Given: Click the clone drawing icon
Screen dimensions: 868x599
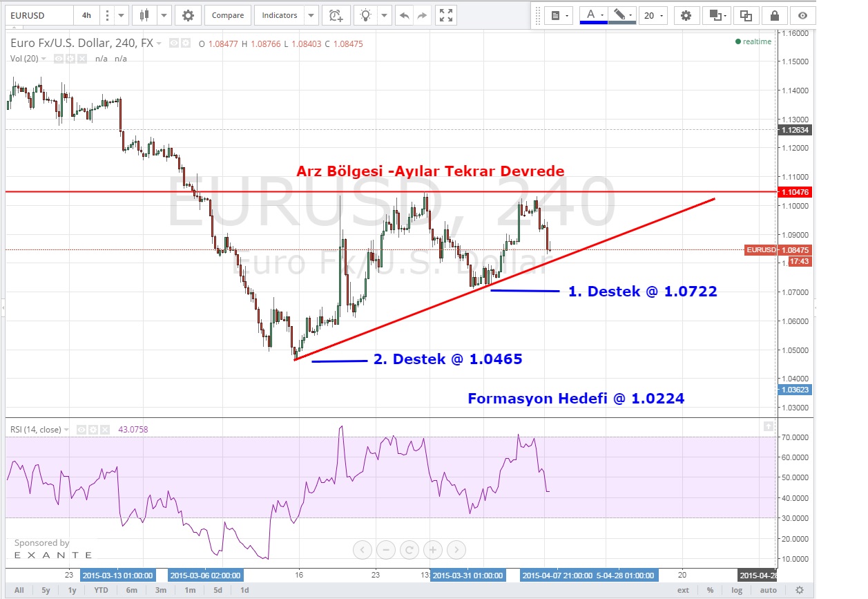Looking at the screenshot, I should tap(746, 15).
